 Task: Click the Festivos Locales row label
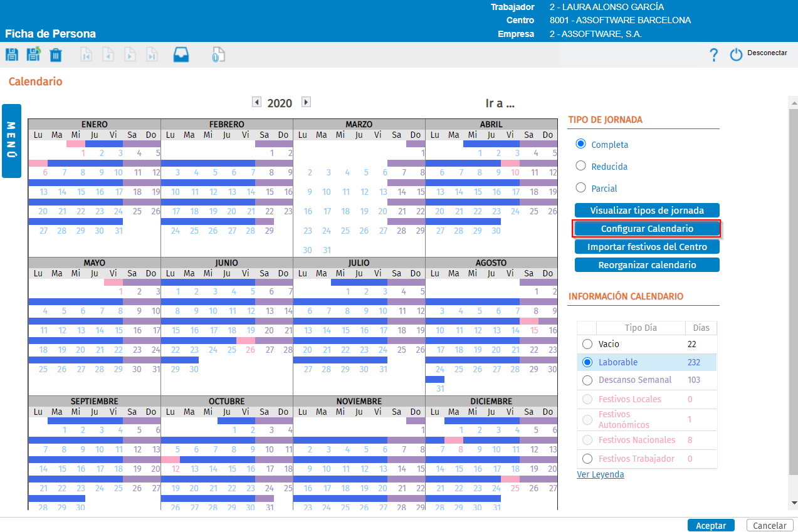(x=630, y=399)
